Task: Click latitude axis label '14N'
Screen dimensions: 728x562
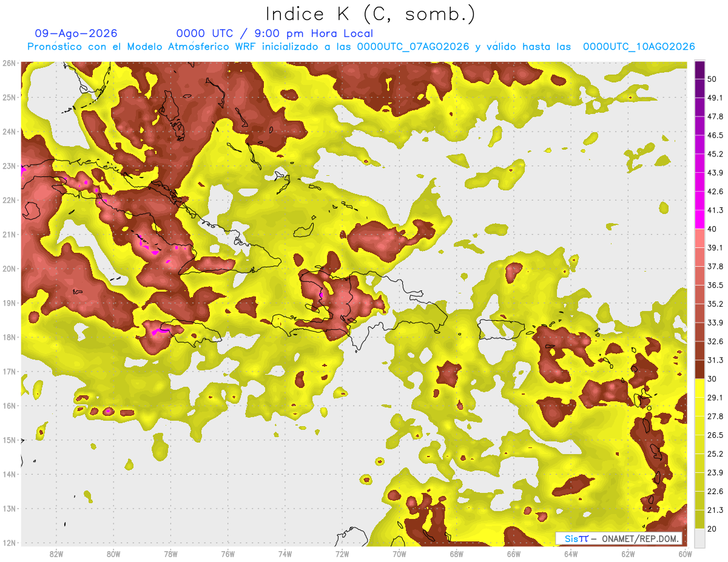Action: click(x=9, y=474)
